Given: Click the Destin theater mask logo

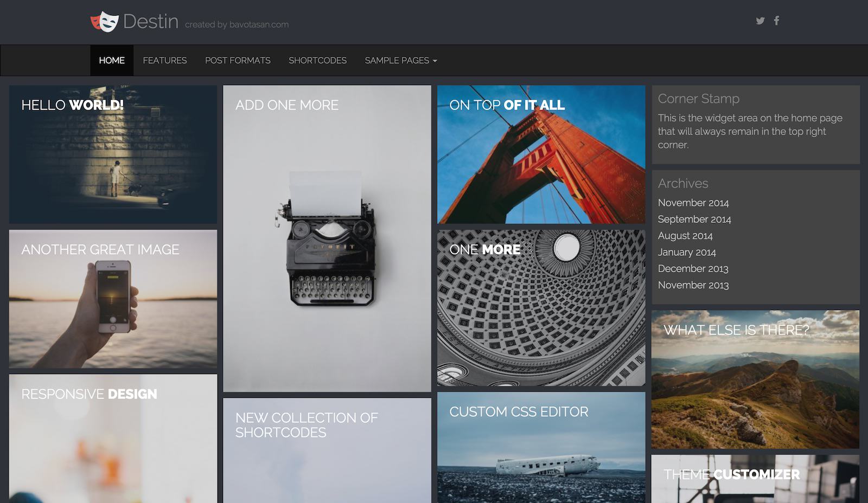Looking at the screenshot, I should pyautogui.click(x=104, y=22).
